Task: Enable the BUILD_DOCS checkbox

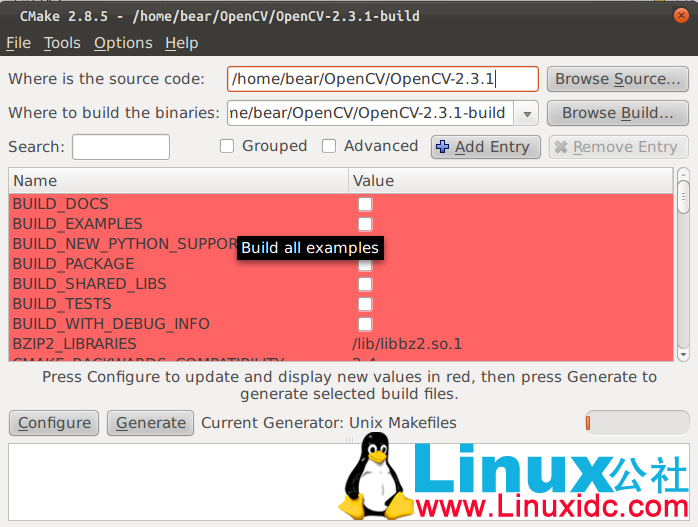Action: pos(365,204)
